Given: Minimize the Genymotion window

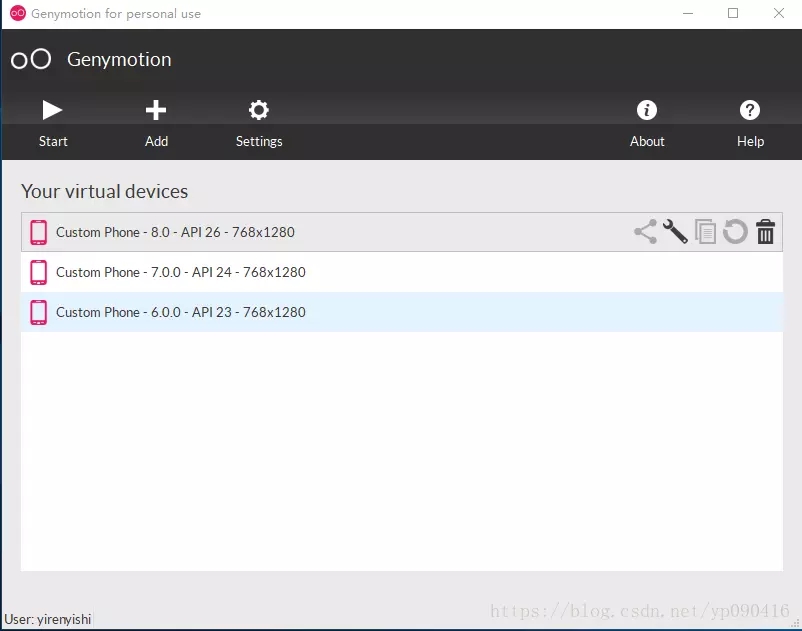Looking at the screenshot, I should coord(688,13).
